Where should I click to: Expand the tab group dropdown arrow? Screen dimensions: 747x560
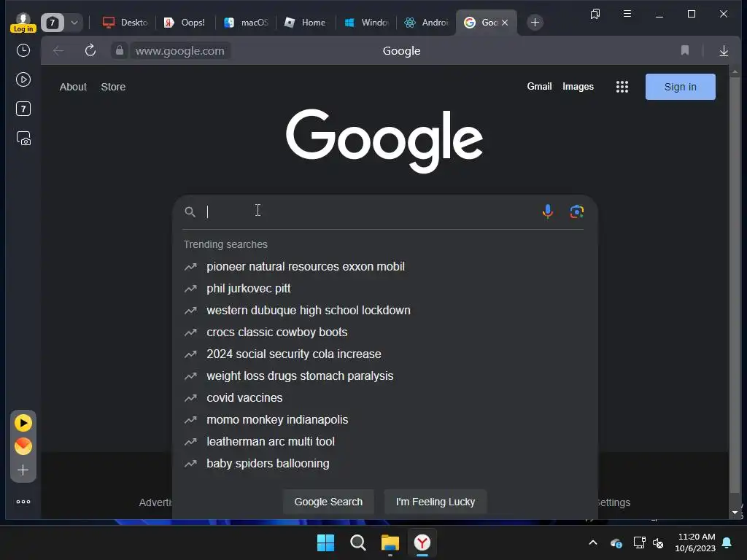74,23
